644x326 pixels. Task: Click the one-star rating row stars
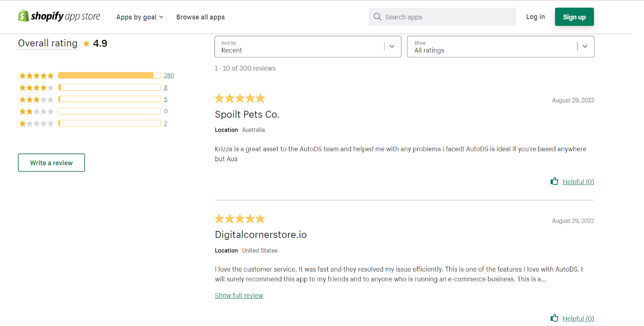click(x=36, y=124)
